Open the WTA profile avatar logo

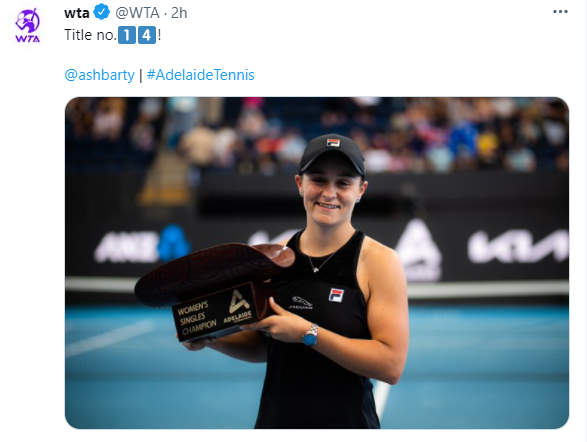pyautogui.click(x=27, y=25)
